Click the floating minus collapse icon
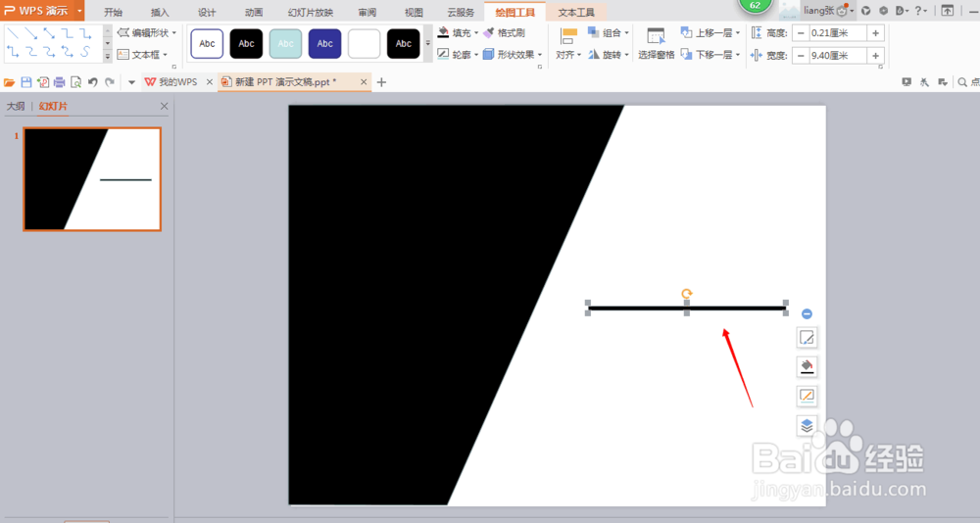 807,313
